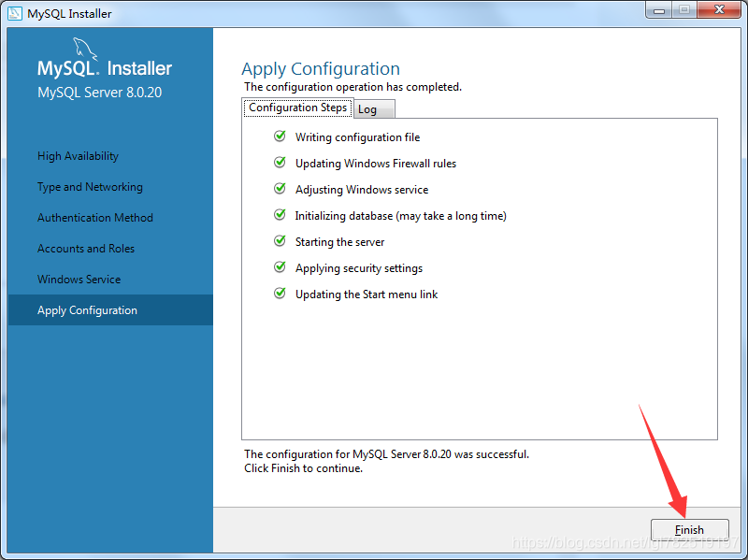Click green check beside Updating the Start menu link
748x560 pixels.
[280, 294]
